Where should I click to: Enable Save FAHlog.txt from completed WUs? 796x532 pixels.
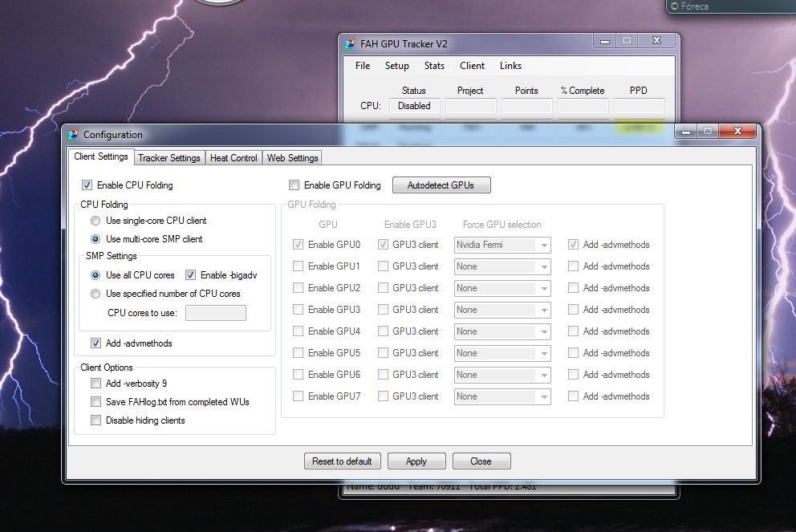click(x=95, y=402)
